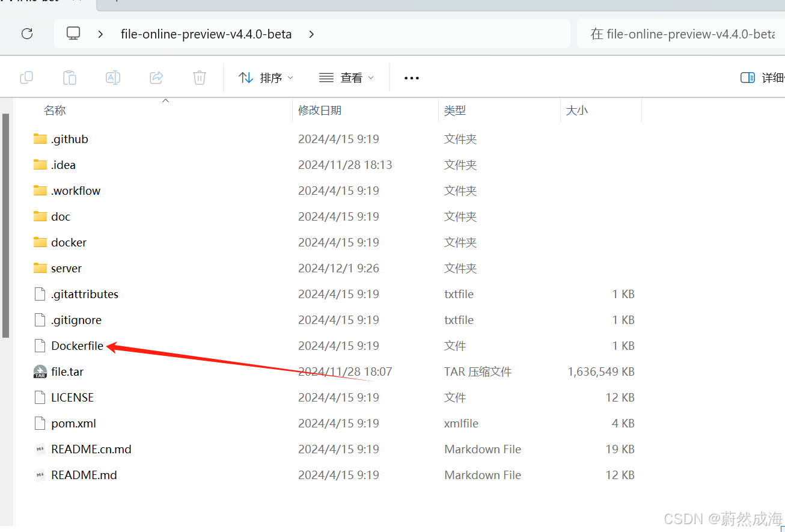Open the 查看 view dropdown
The width and height of the screenshot is (785, 532).
(x=346, y=78)
